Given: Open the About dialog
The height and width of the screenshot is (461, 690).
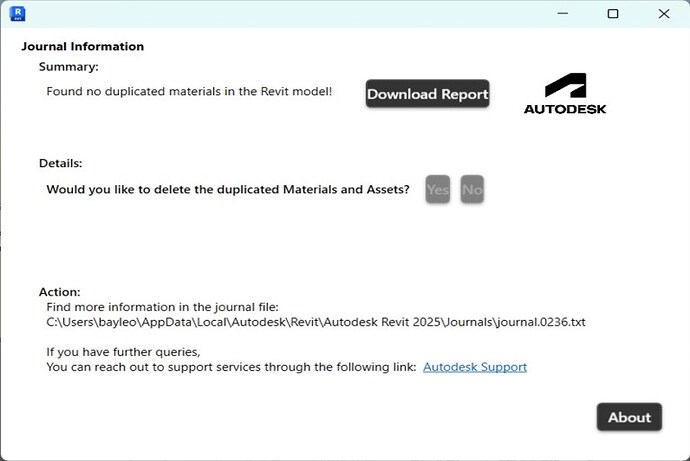Looking at the screenshot, I should [x=629, y=417].
